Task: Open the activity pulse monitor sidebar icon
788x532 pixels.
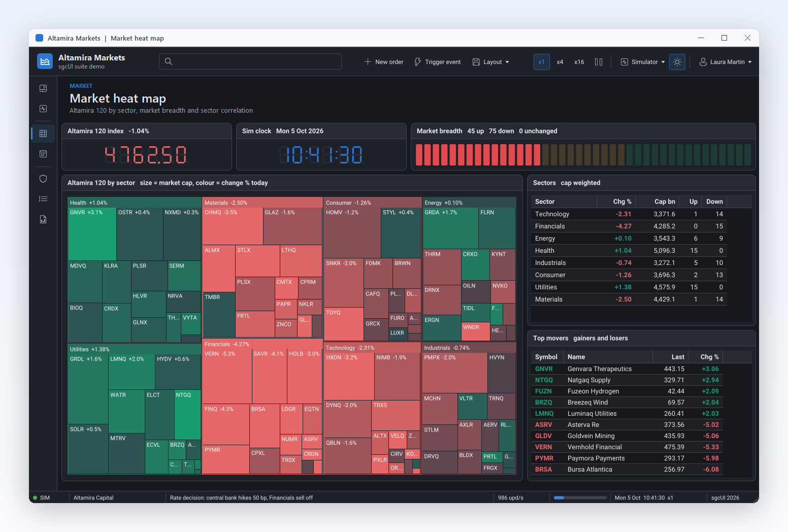Action: click(43, 109)
